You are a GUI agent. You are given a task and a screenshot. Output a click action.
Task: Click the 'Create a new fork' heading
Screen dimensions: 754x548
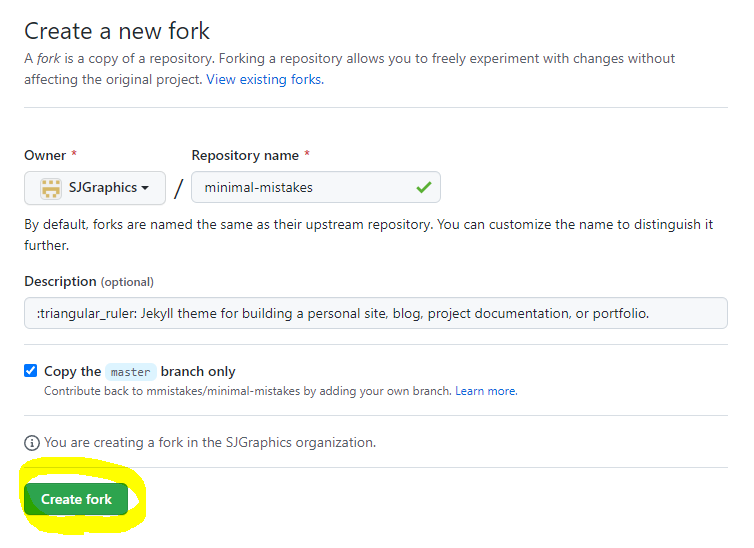click(117, 31)
